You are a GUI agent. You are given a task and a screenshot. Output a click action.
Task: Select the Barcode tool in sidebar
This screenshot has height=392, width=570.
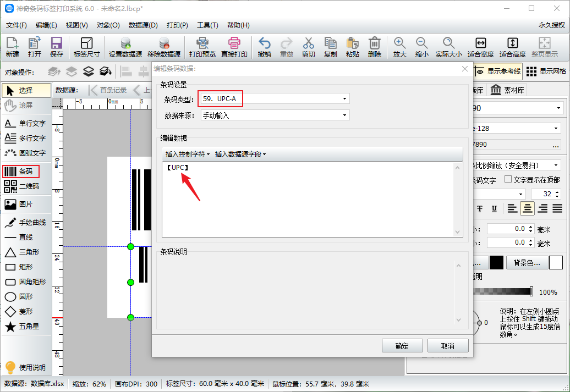21,172
